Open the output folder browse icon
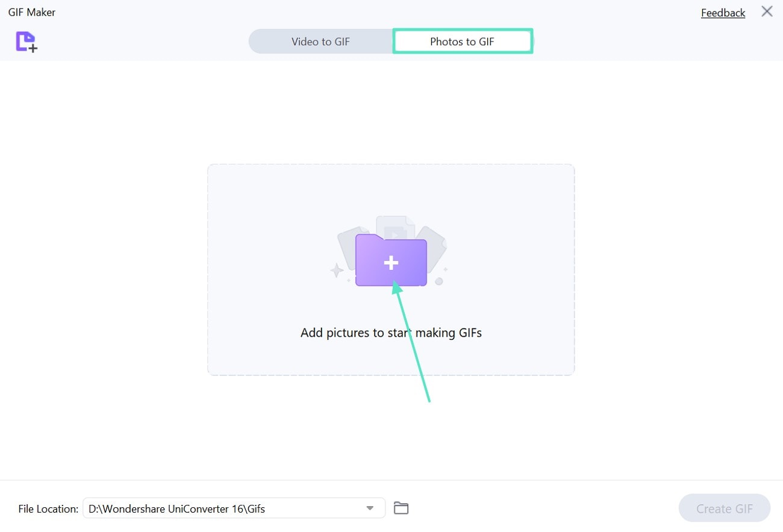 pos(401,508)
